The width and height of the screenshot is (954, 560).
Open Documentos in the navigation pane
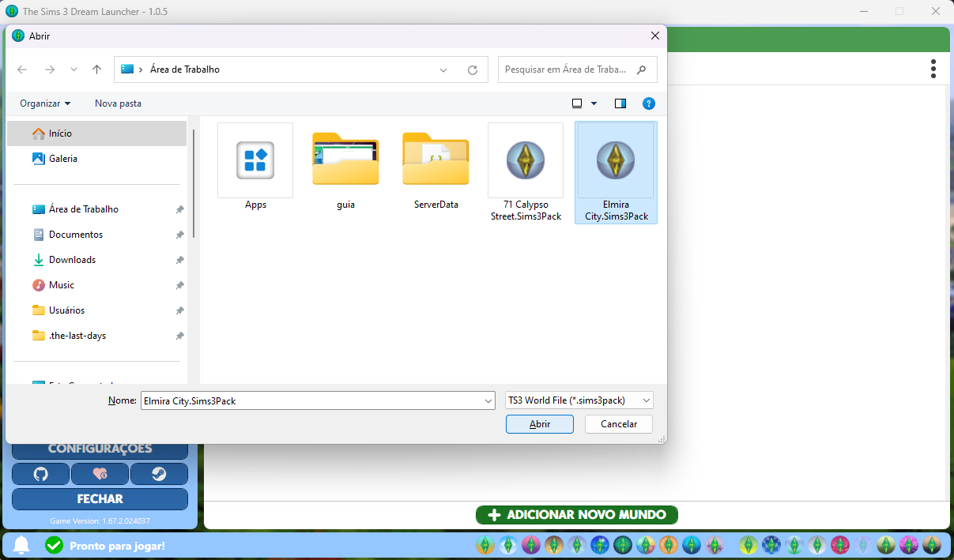click(97, 235)
